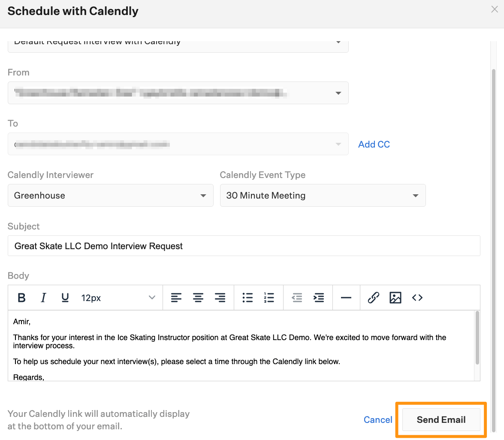This screenshot has width=504, height=440.
Task: Insert an image into the email
Action: pos(395,298)
